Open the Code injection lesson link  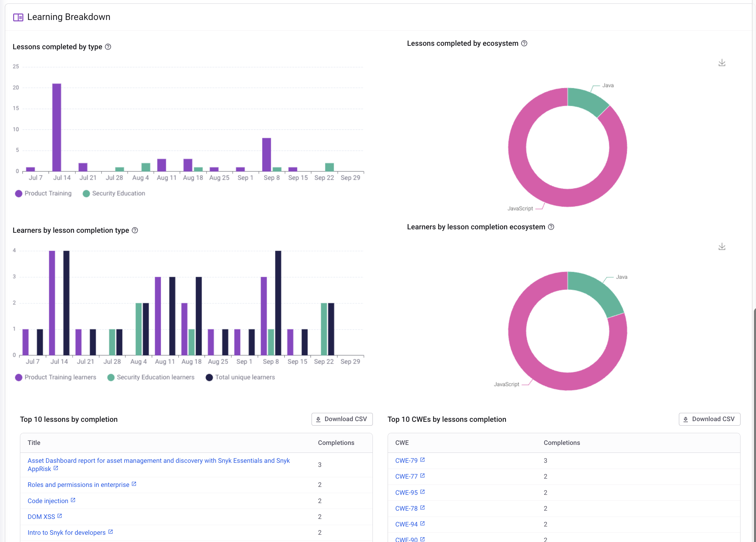coord(48,501)
